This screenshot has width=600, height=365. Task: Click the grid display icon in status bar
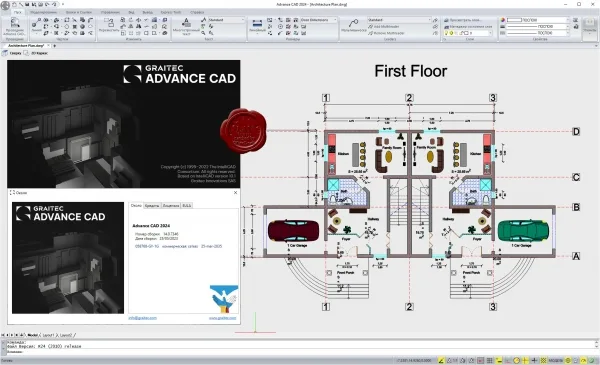[489, 360]
